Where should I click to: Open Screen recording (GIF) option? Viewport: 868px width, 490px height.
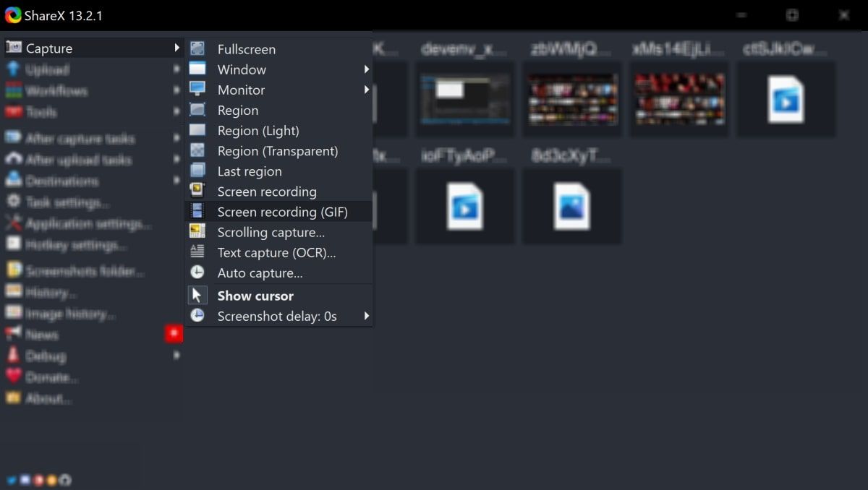[282, 212]
